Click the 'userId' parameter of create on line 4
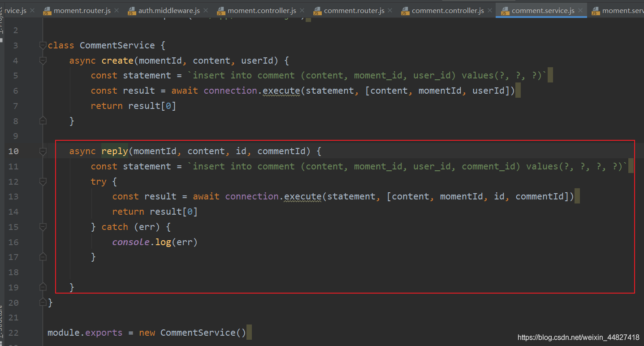 (x=257, y=61)
